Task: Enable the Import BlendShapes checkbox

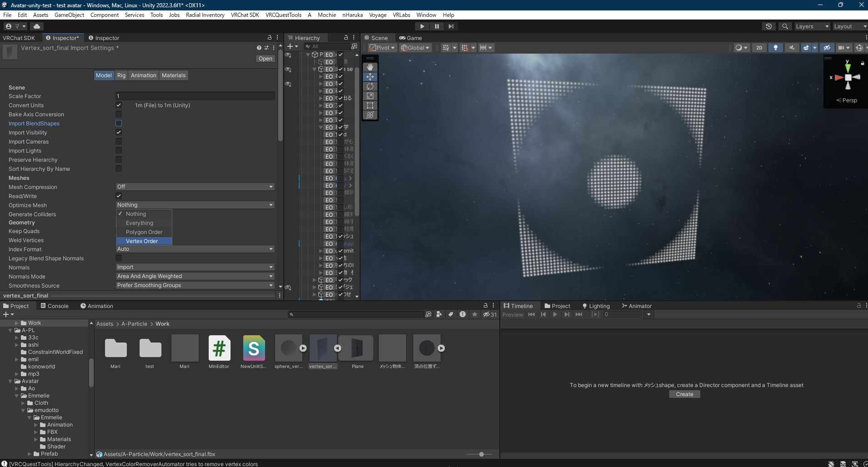Action: pos(119,123)
